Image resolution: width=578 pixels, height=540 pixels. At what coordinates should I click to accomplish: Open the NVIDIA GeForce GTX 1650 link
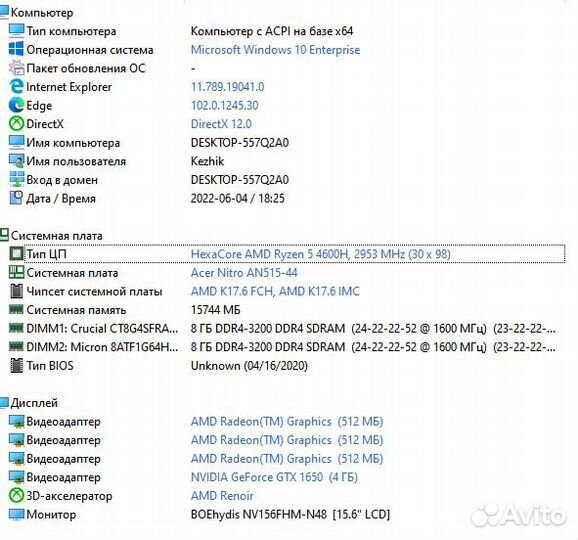[274, 477]
